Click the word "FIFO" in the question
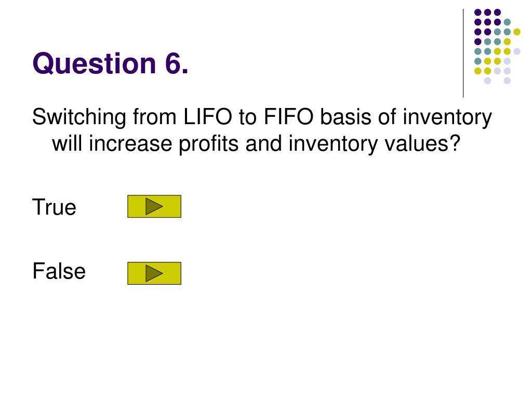This screenshot has height=399, width=532. tap(289, 117)
